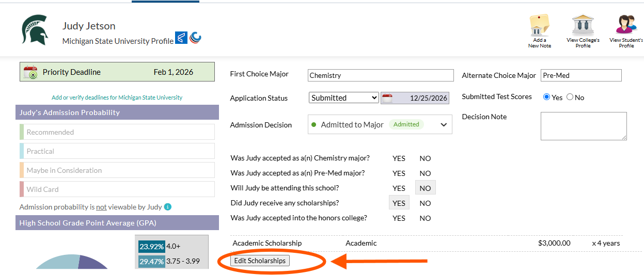The image size is (644, 275).
Task: Select the Recommended probability option
Action: point(117,132)
